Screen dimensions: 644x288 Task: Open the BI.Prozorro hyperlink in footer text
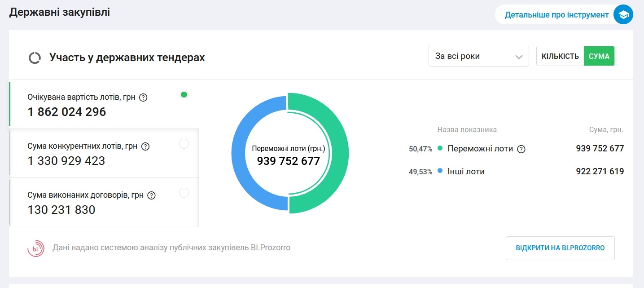click(x=271, y=248)
